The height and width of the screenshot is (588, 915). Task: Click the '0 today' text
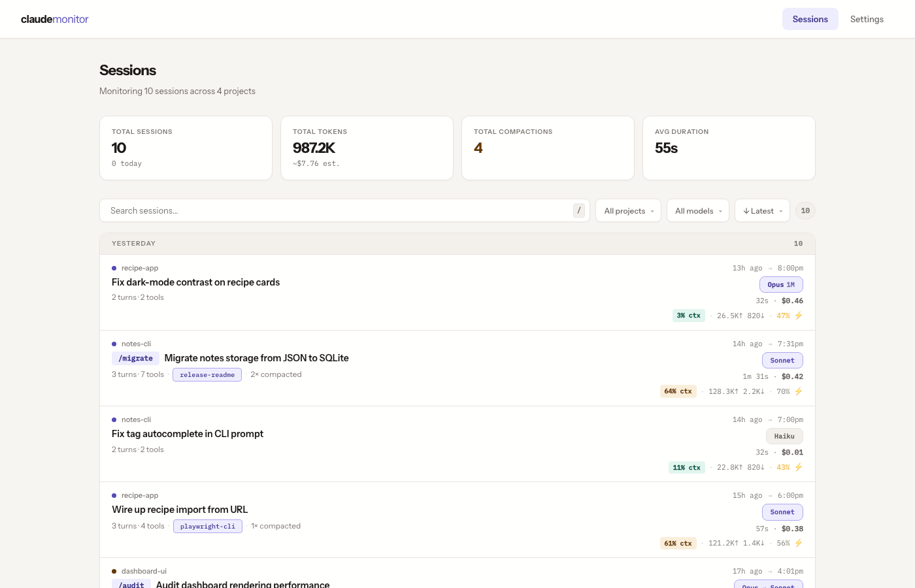(127, 163)
